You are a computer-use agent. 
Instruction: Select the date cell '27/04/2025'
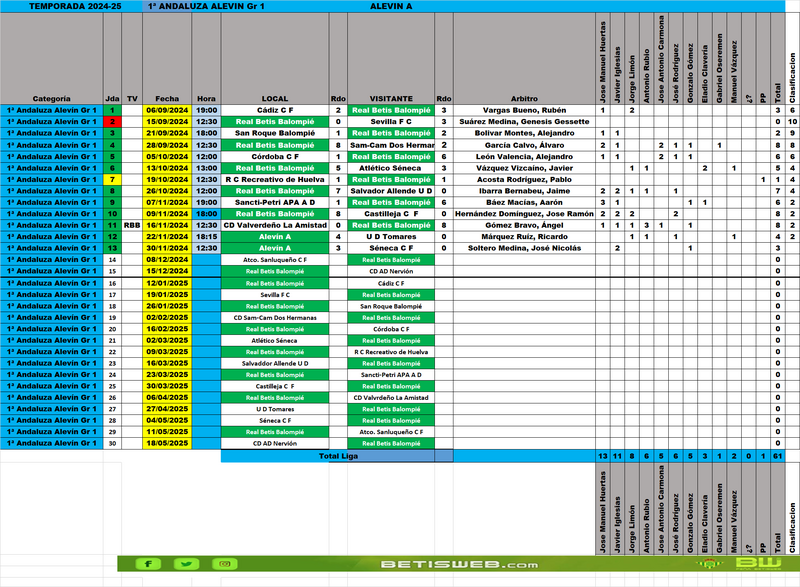pyautogui.click(x=167, y=409)
